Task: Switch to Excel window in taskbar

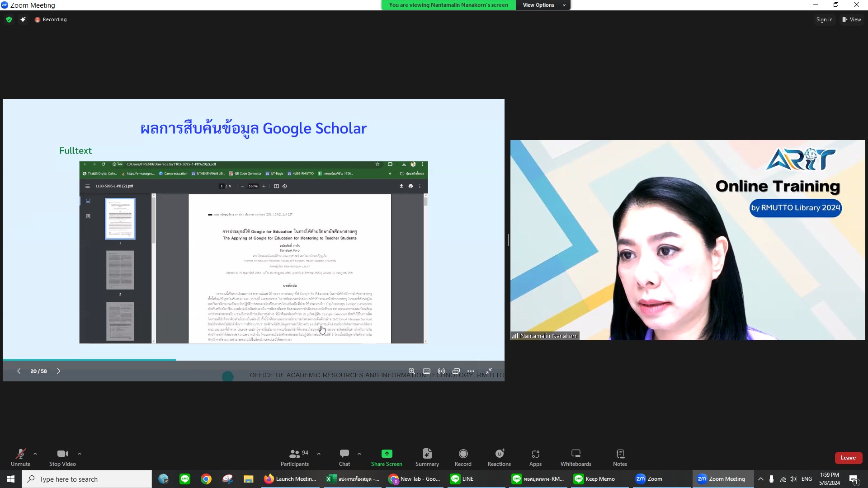Action: click(x=353, y=479)
